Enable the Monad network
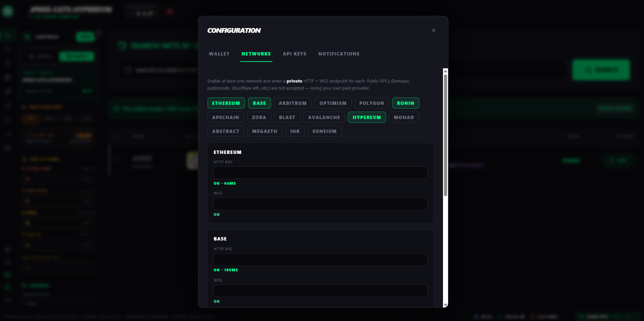 point(404,117)
